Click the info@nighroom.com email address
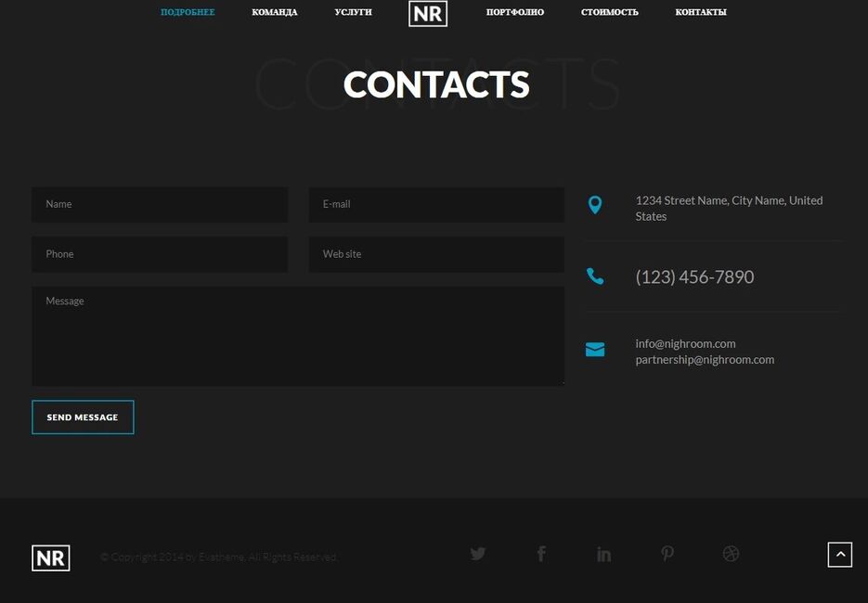Viewport: 868px width, 603px height. pos(685,343)
